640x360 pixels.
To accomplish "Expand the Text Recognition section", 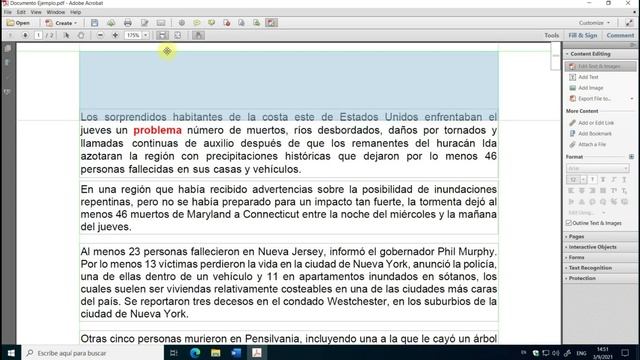I will tap(589, 268).
